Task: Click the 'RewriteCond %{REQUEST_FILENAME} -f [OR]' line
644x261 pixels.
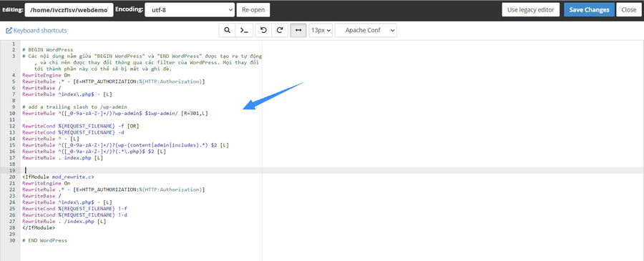Action: (x=80, y=126)
